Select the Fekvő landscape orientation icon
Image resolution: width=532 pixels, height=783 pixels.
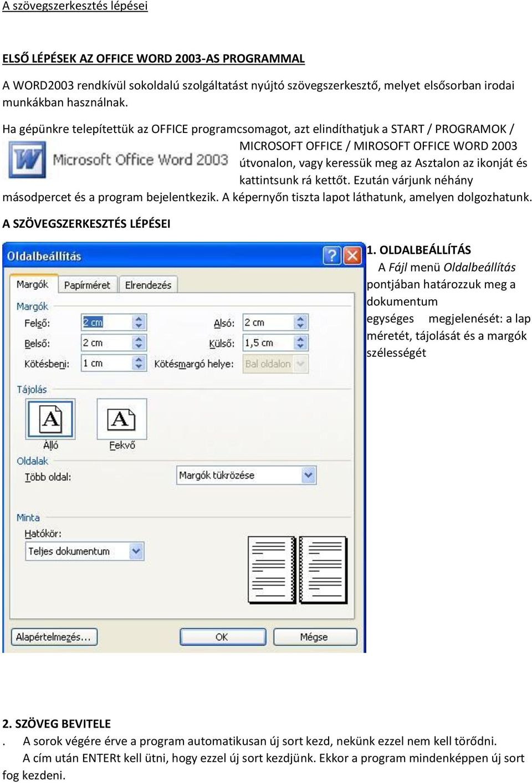tap(121, 419)
